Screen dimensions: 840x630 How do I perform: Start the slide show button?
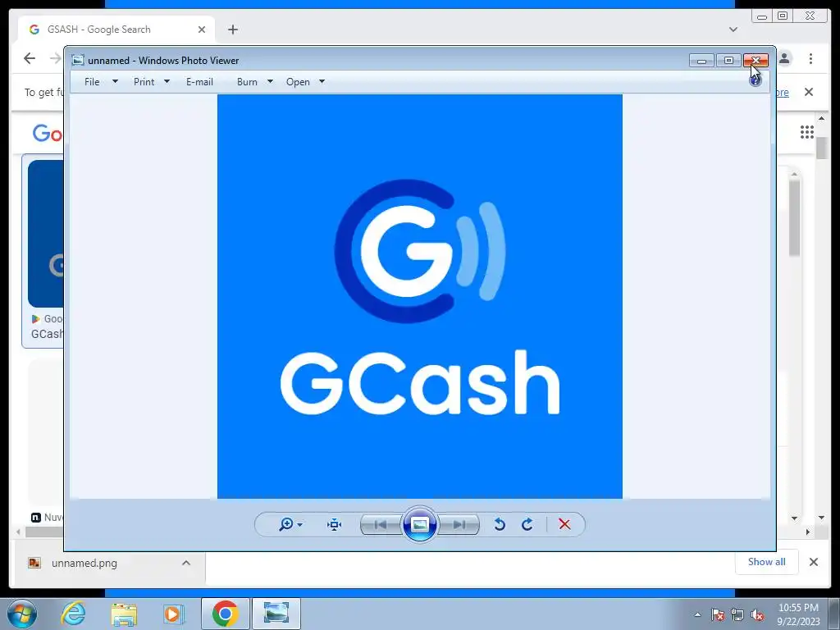pos(420,524)
